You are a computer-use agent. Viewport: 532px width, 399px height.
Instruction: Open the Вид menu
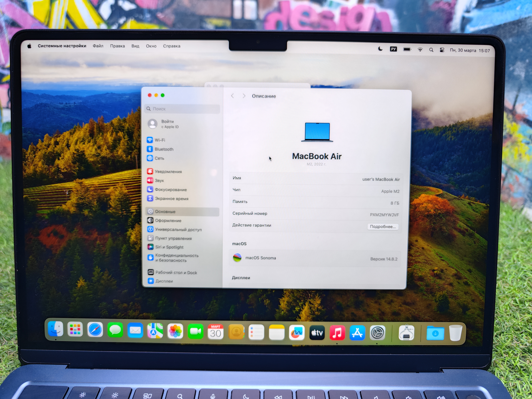click(x=135, y=46)
